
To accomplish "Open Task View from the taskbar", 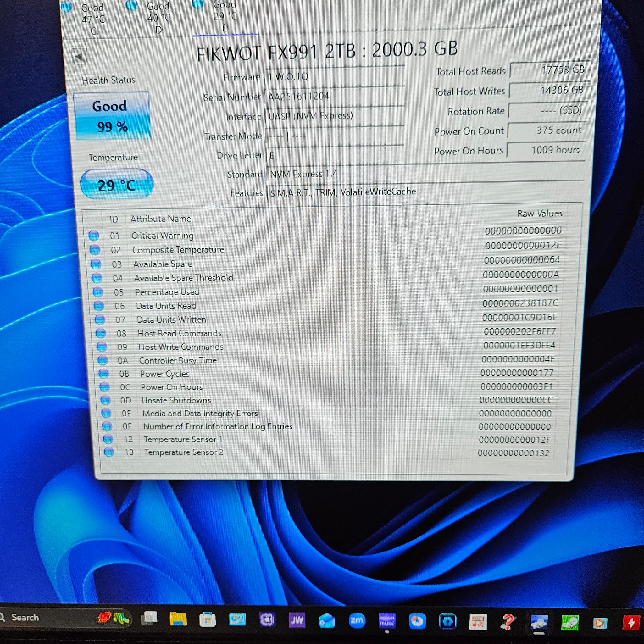I will (149, 618).
